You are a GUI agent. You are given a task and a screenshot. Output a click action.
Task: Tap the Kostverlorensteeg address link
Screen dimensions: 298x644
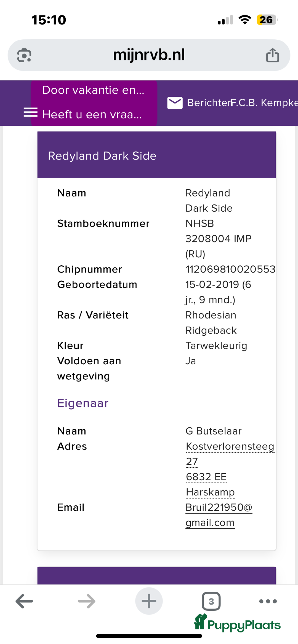[x=230, y=446]
